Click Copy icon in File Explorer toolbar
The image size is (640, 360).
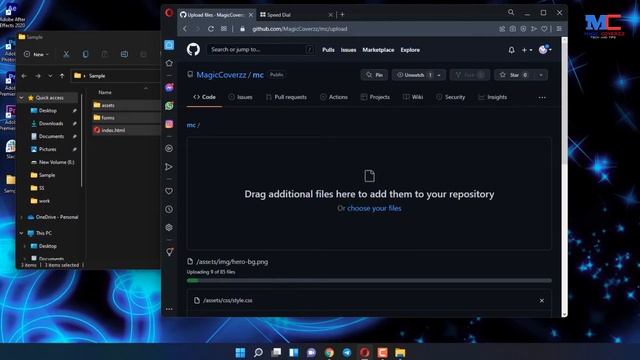[85, 54]
